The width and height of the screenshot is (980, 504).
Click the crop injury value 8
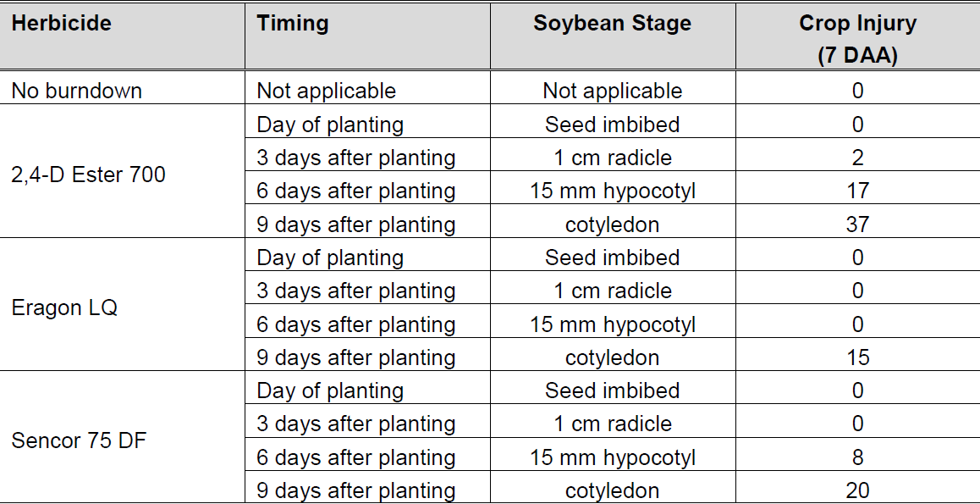[x=857, y=457]
